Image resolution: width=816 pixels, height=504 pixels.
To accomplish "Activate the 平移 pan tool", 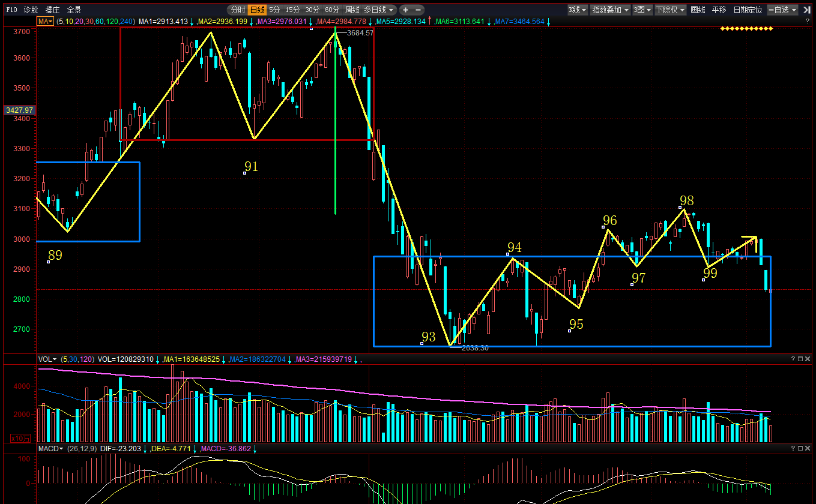I will tap(719, 10).
